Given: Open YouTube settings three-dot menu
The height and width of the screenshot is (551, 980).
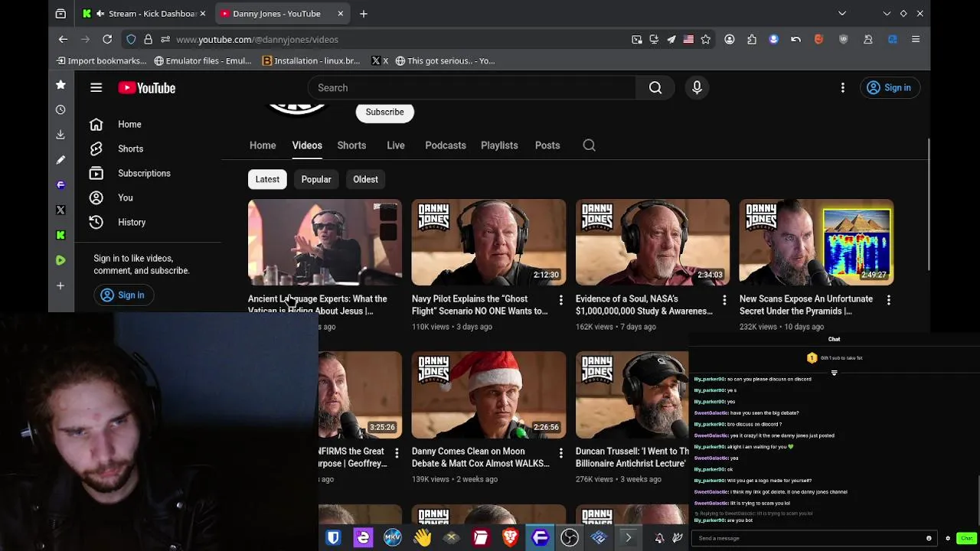Looking at the screenshot, I should pos(843,88).
